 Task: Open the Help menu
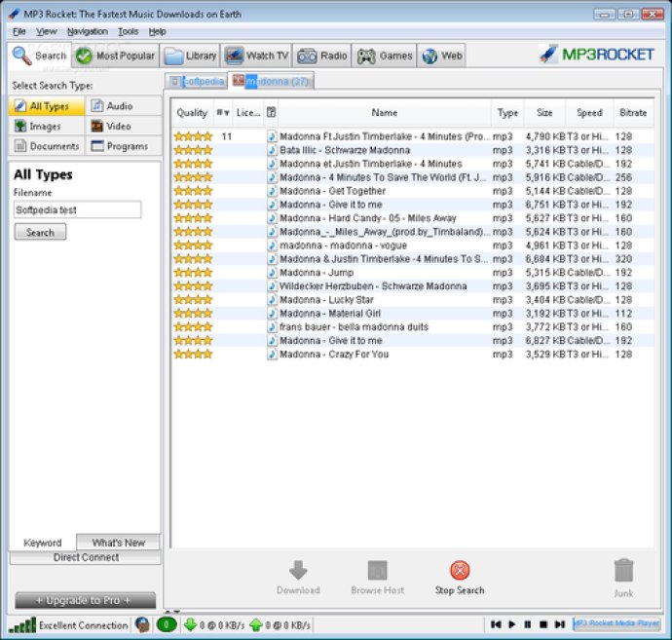click(157, 31)
